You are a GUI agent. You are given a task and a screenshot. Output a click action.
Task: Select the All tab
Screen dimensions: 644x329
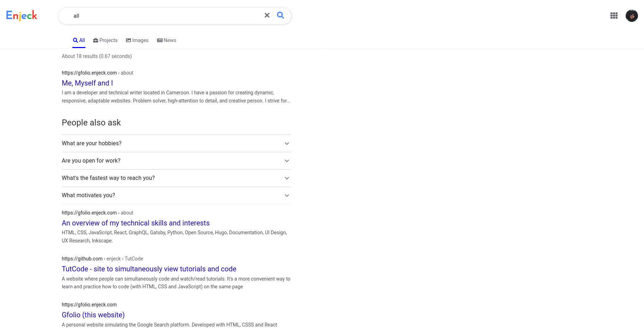coord(79,41)
